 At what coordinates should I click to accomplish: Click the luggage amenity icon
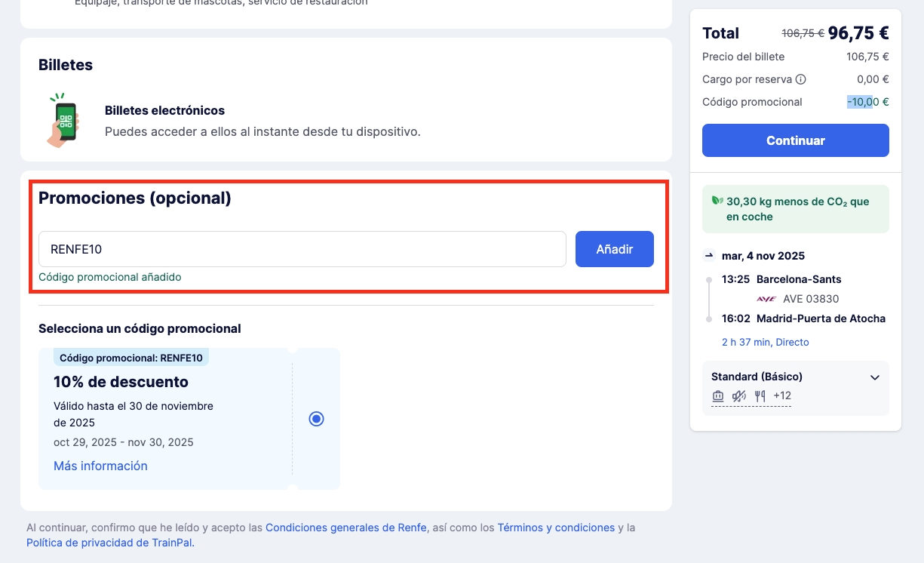pyautogui.click(x=718, y=395)
